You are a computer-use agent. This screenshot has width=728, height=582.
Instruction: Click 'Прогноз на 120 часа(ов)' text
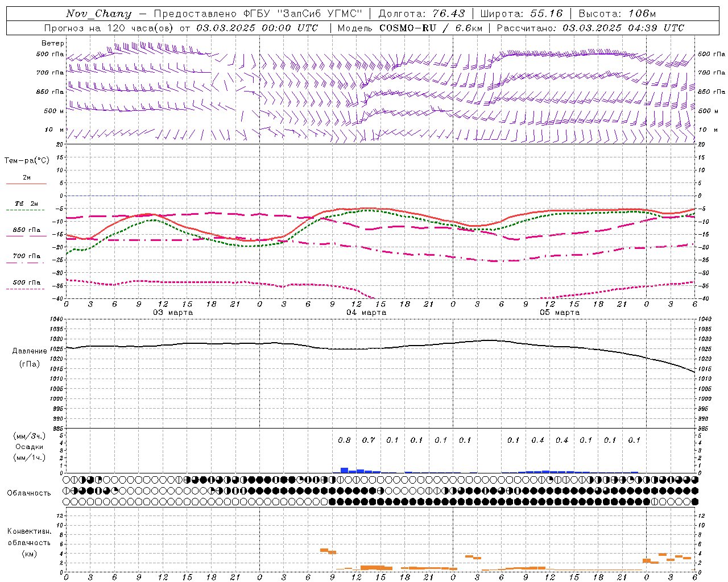[x=109, y=28]
